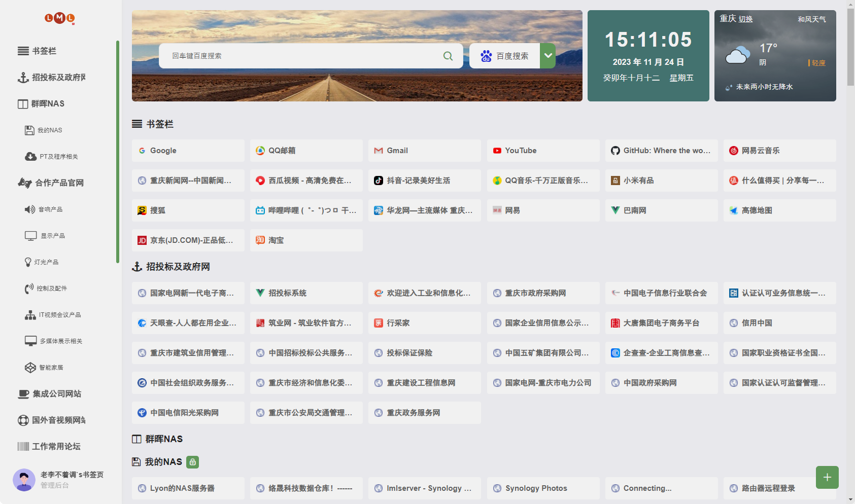Open the 抖音 bookmark

(425, 181)
